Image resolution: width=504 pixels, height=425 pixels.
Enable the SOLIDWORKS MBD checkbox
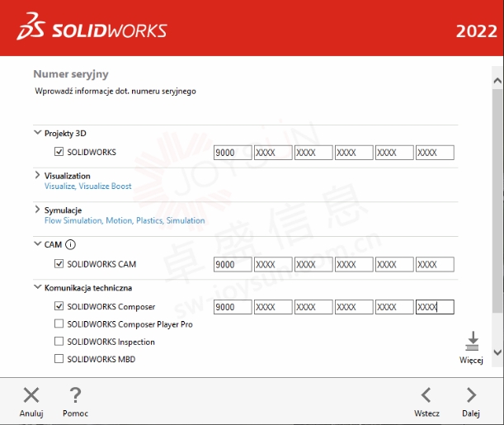point(59,358)
